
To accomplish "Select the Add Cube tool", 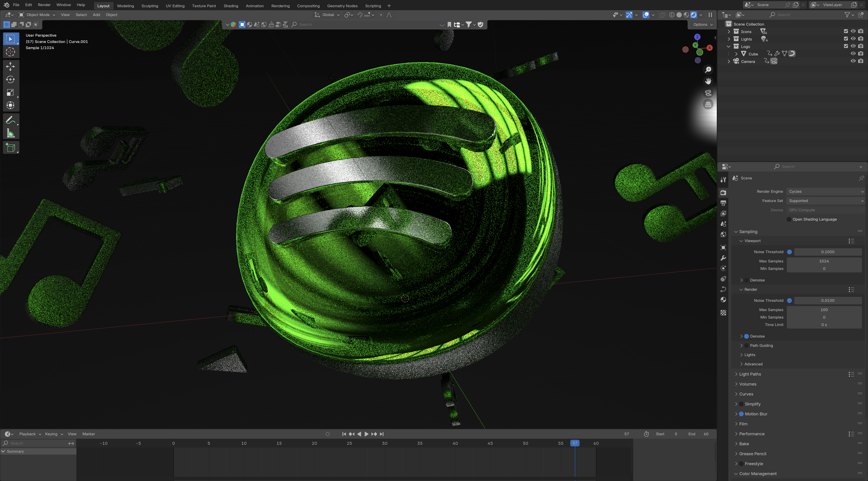I will [10, 148].
